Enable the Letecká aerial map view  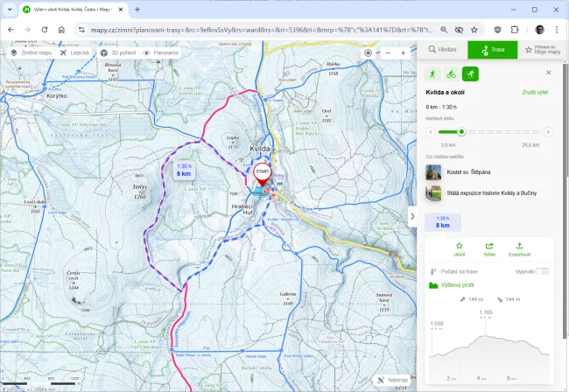pyautogui.click(x=75, y=52)
